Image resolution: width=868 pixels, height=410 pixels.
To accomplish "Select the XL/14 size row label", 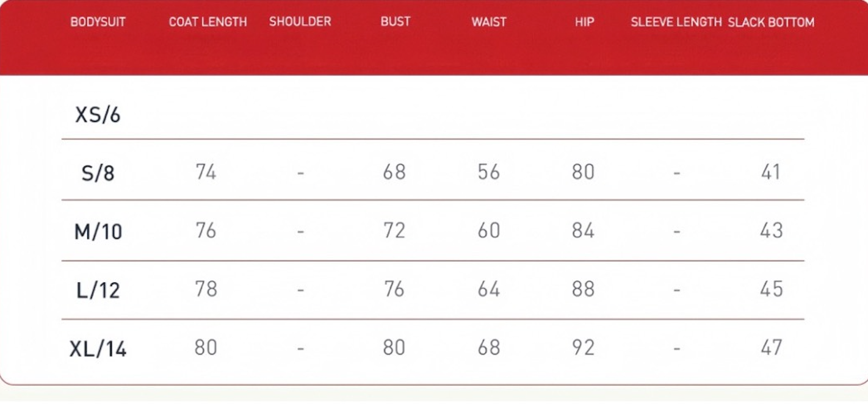I will pos(98,349).
